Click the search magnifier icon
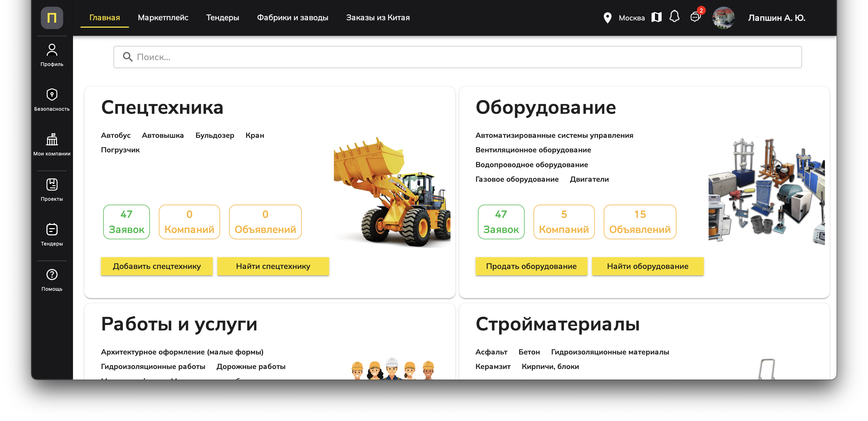The width and height of the screenshot is (868, 421). (127, 57)
